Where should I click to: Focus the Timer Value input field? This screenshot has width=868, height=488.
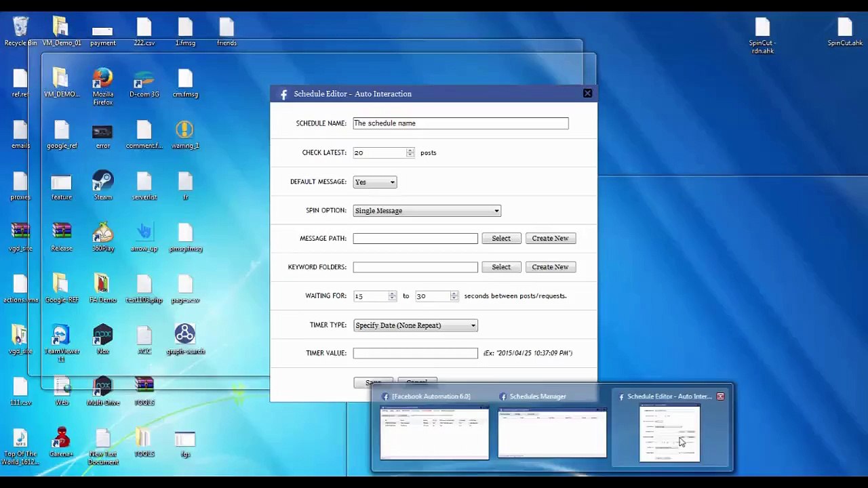pos(415,353)
